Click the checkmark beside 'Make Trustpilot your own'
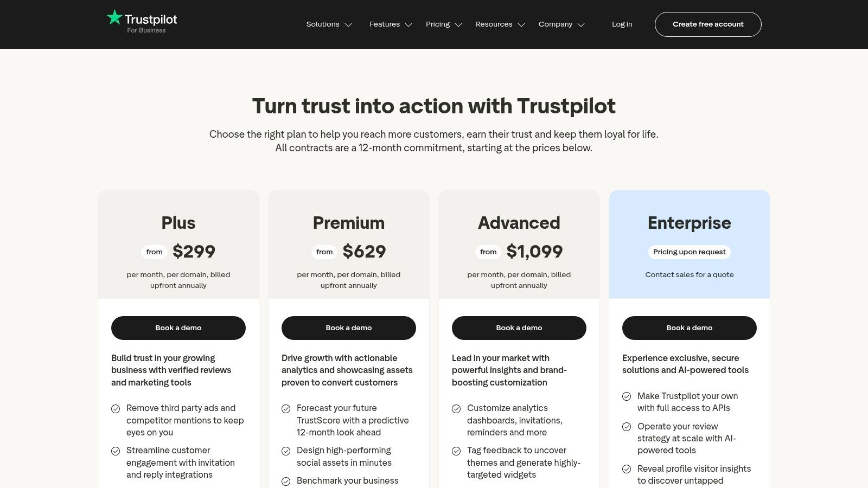The width and height of the screenshot is (868, 488). 627,396
